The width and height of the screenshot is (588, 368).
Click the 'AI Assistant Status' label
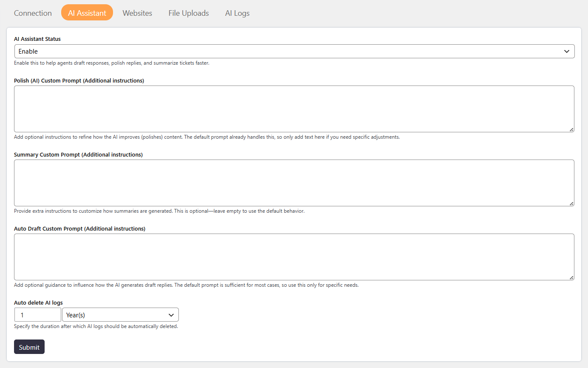click(x=37, y=39)
